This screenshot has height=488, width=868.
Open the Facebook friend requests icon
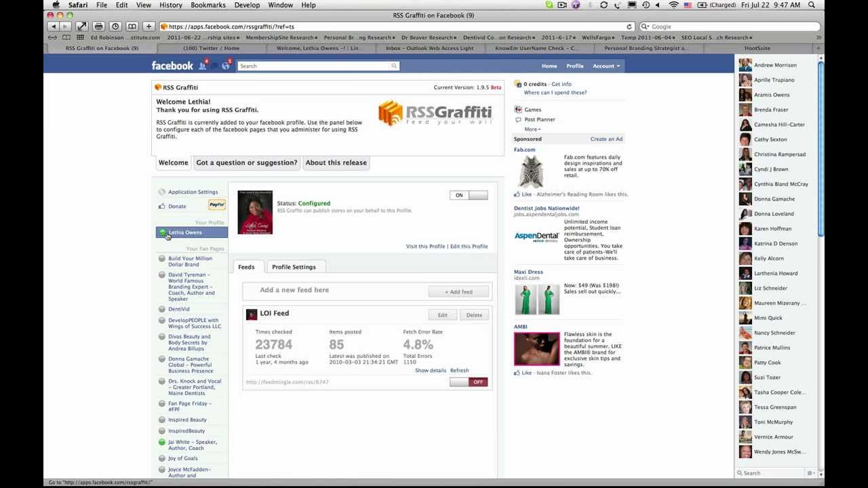[x=201, y=65]
